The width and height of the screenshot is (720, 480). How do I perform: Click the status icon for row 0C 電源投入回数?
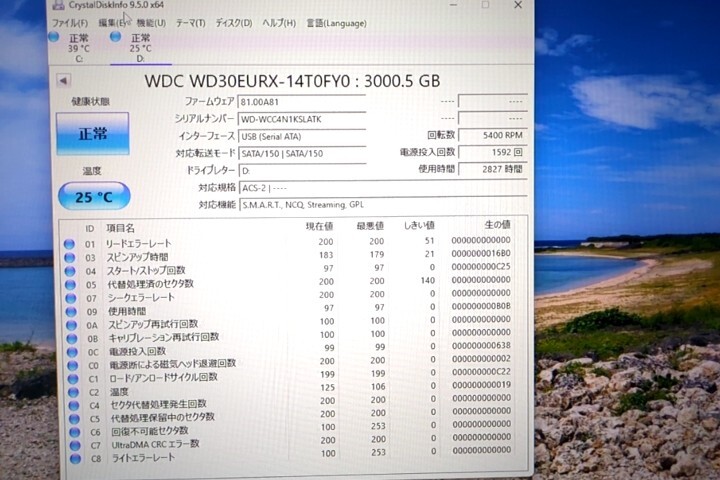point(72,352)
